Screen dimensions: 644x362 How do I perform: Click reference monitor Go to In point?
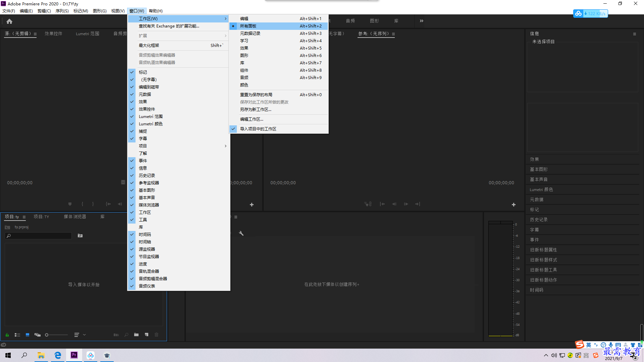point(382,204)
